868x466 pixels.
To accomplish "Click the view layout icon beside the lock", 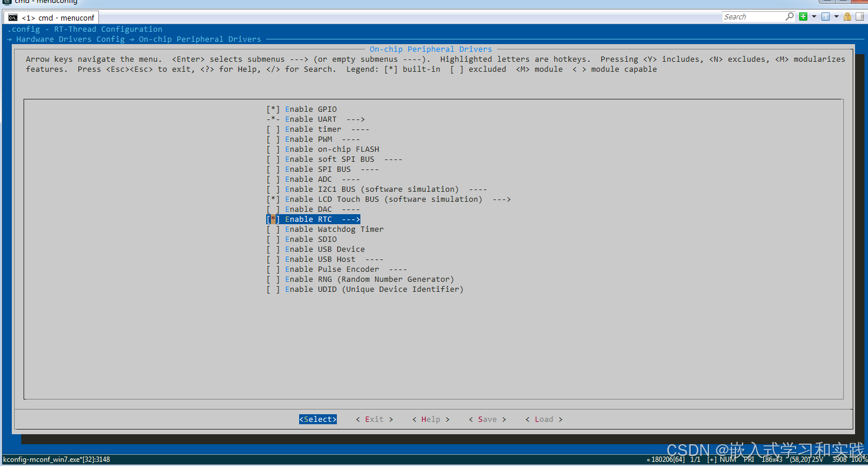I will click(858, 16).
